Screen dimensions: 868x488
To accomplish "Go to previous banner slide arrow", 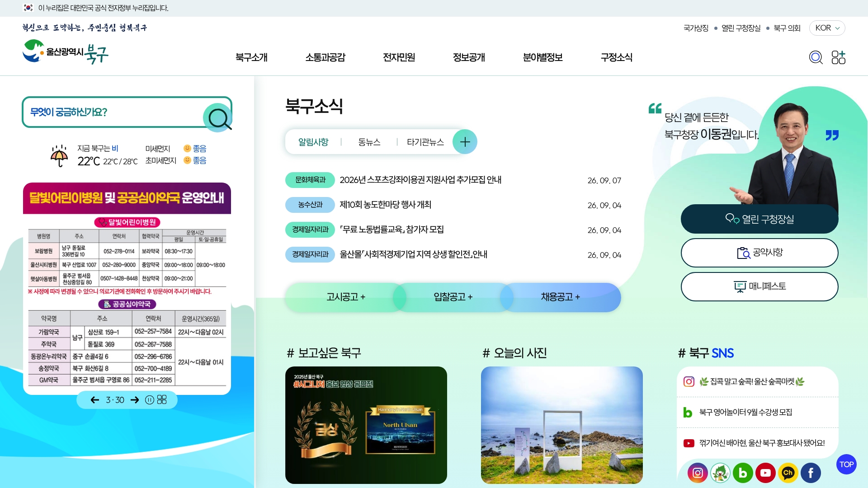I will coord(95,400).
